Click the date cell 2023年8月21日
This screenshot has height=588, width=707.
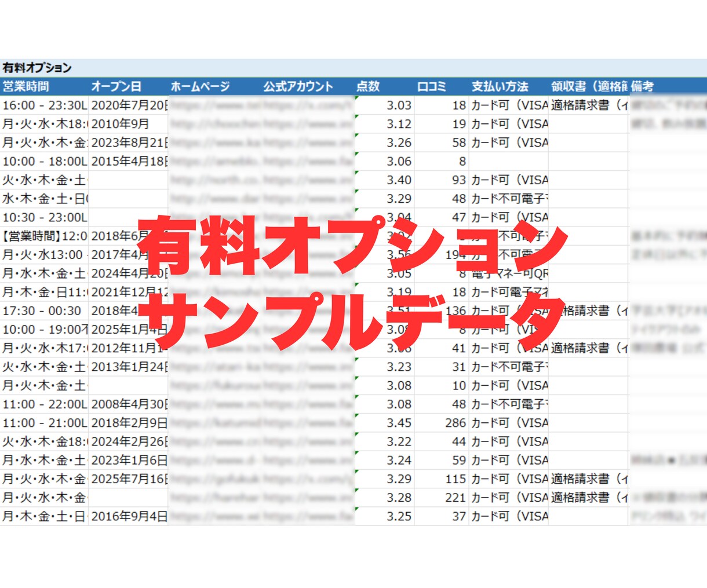point(128,143)
